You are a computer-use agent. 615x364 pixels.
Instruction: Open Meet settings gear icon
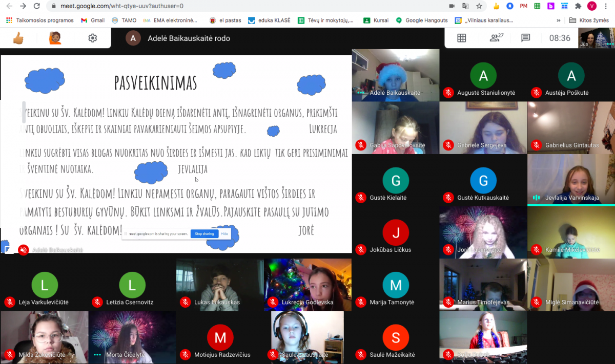pos(92,38)
